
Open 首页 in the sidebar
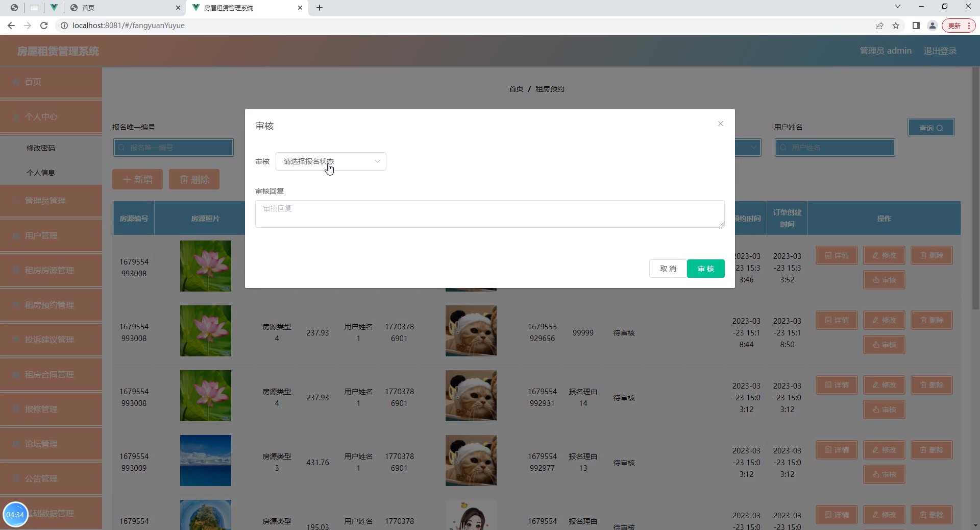point(51,82)
